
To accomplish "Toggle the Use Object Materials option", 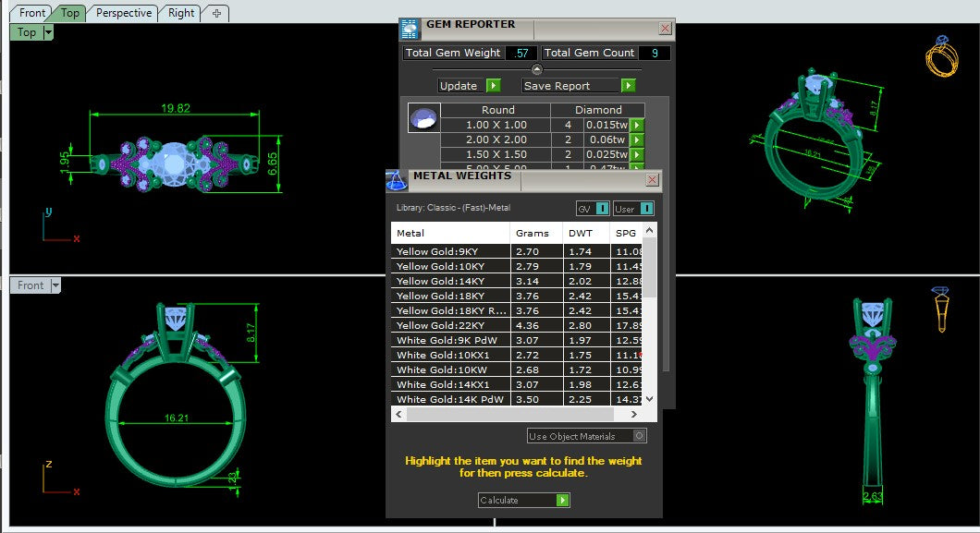I will coord(586,436).
